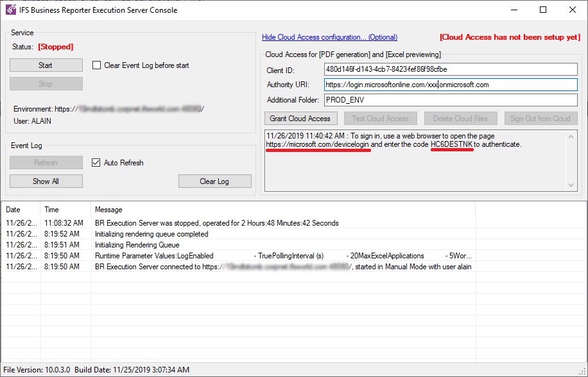588x377 pixels.
Task: Start the Business Reporter service
Action: pos(46,65)
